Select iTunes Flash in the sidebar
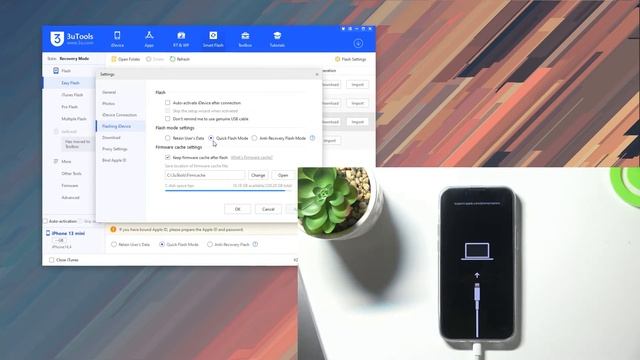Image resolution: width=640 pixels, height=360 pixels. click(x=72, y=95)
